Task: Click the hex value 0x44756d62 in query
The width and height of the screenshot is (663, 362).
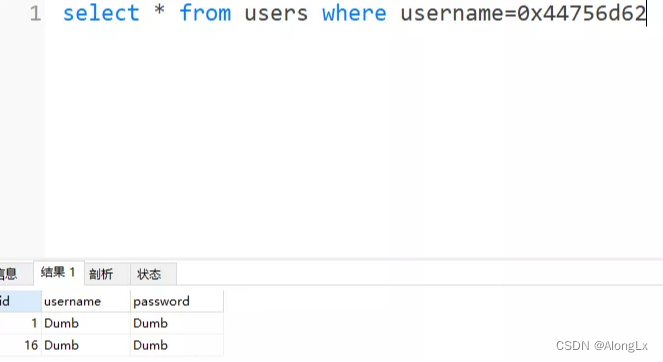Action: [x=582, y=13]
